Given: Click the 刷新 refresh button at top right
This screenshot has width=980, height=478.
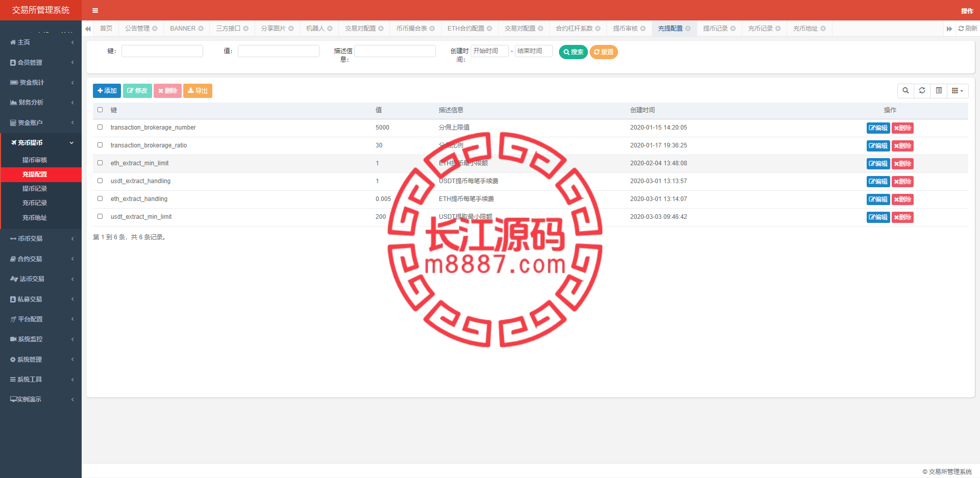Looking at the screenshot, I should point(968,29).
